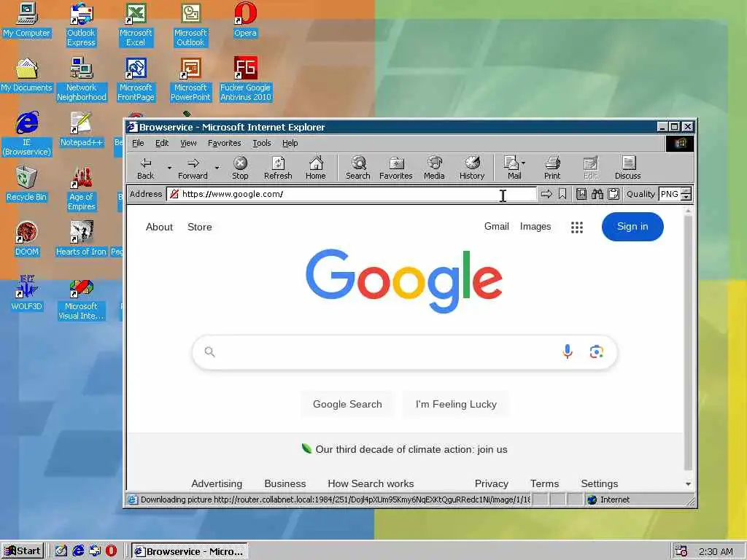Select the Microsoft PowerPoint desktop icon

point(190,79)
